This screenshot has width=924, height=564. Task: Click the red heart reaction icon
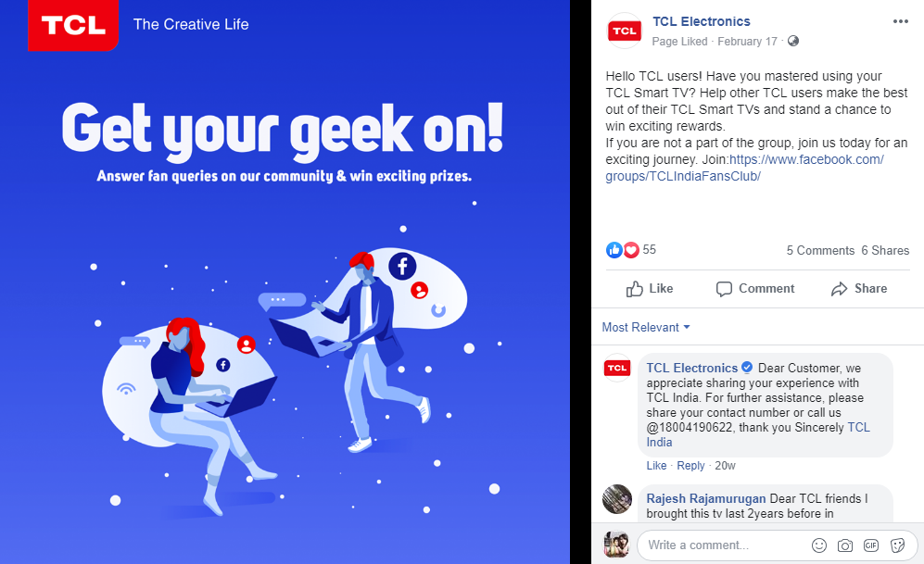click(631, 250)
